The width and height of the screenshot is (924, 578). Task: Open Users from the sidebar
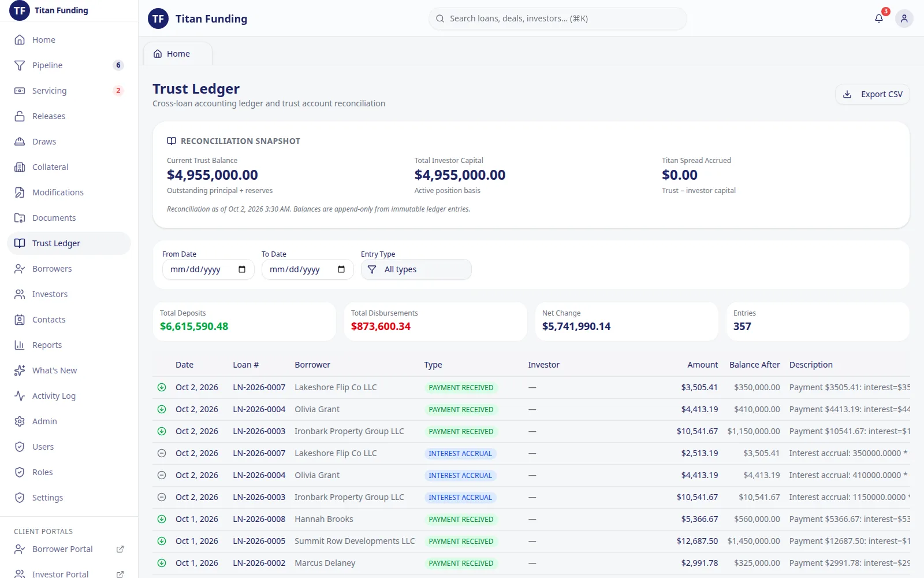(x=69, y=447)
